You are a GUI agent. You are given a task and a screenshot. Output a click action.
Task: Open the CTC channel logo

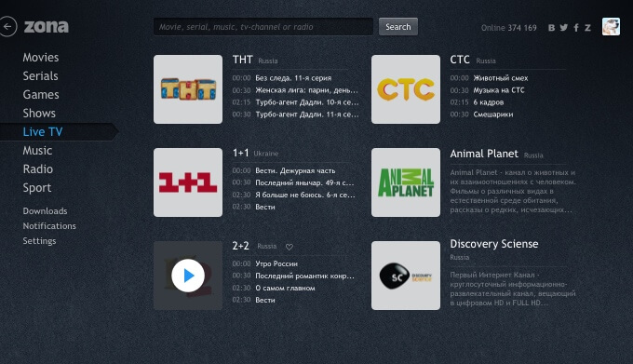(406, 89)
